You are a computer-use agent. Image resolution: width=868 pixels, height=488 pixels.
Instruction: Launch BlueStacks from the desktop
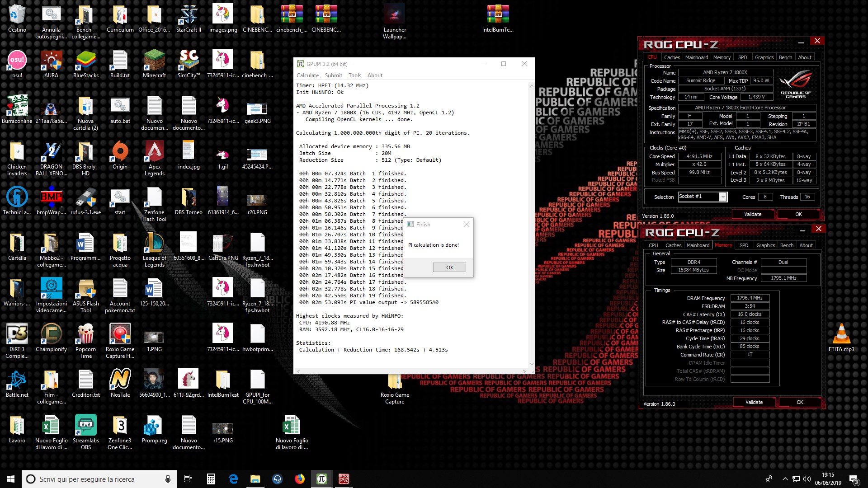point(85,65)
